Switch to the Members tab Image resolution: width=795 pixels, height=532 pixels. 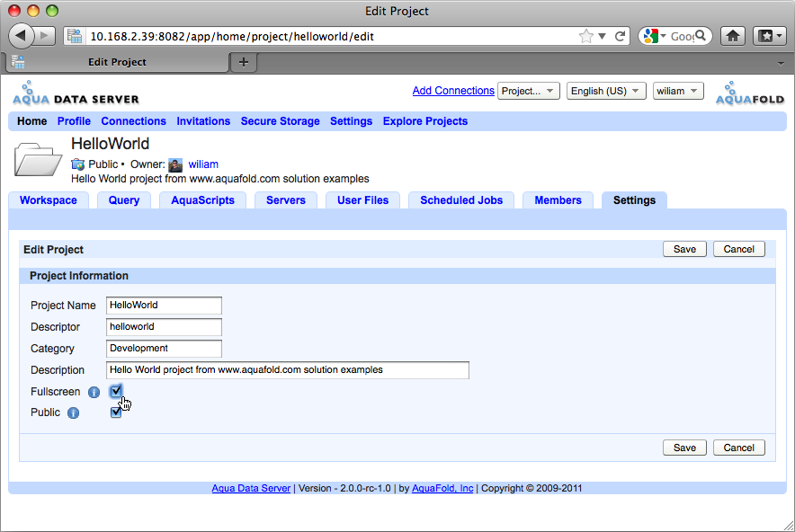[x=558, y=200]
